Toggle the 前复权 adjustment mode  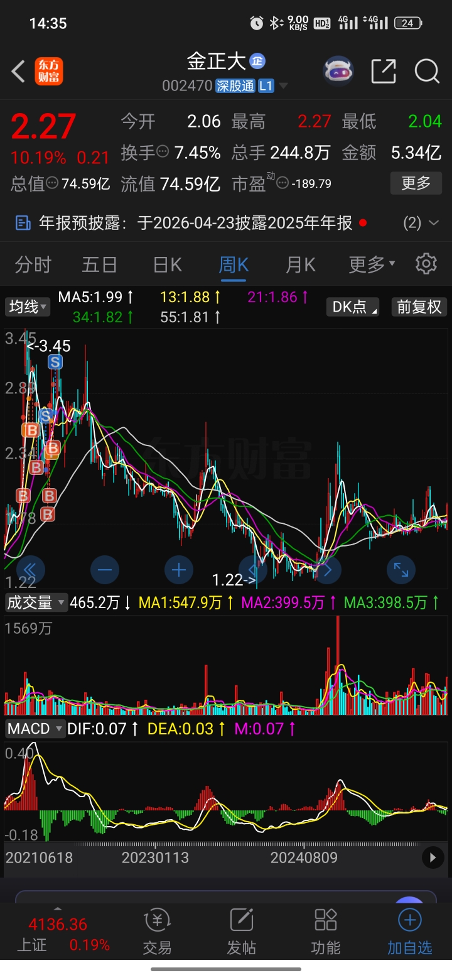(x=419, y=307)
